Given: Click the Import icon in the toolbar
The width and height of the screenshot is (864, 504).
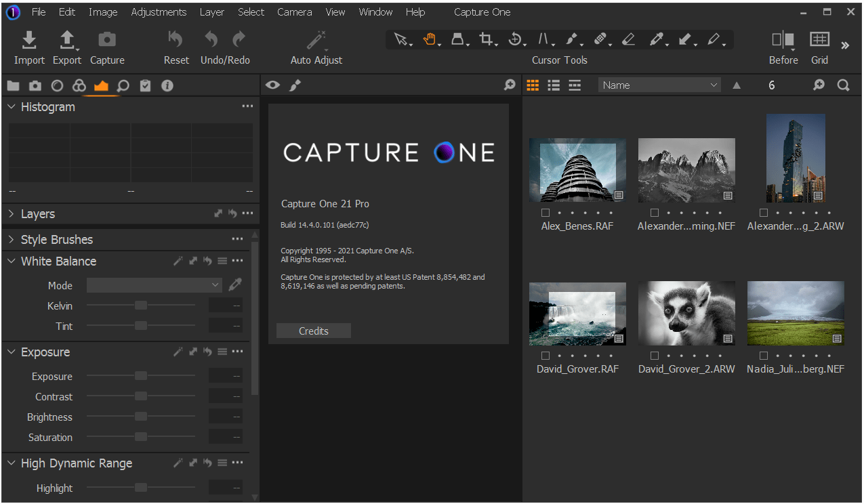Looking at the screenshot, I should pyautogui.click(x=29, y=41).
